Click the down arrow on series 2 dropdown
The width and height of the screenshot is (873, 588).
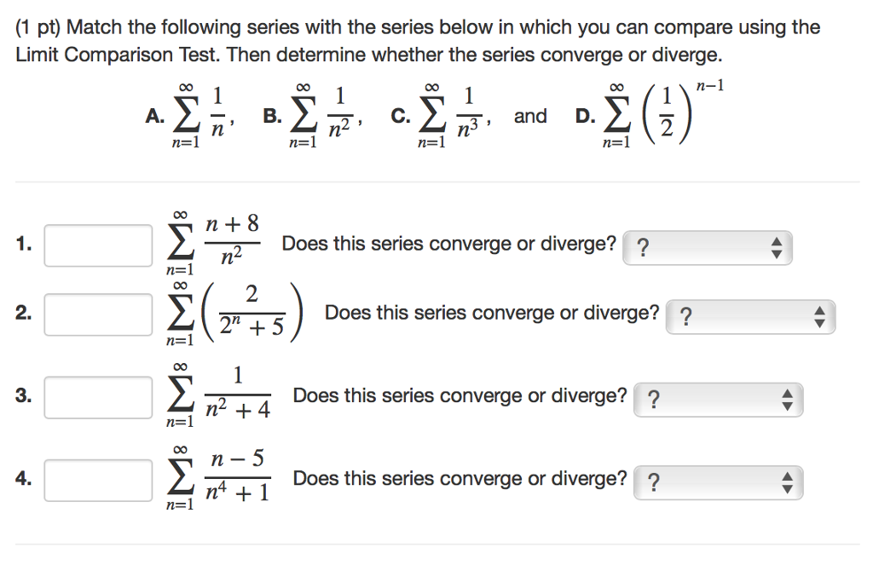coord(819,321)
